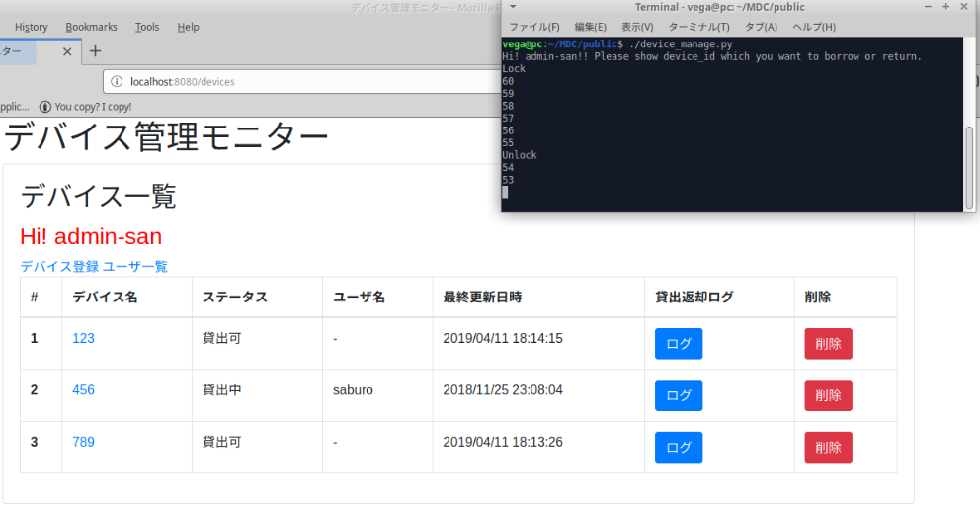Minimize the Terminal window
This screenshot has width=980, height=512.
coord(928,7)
